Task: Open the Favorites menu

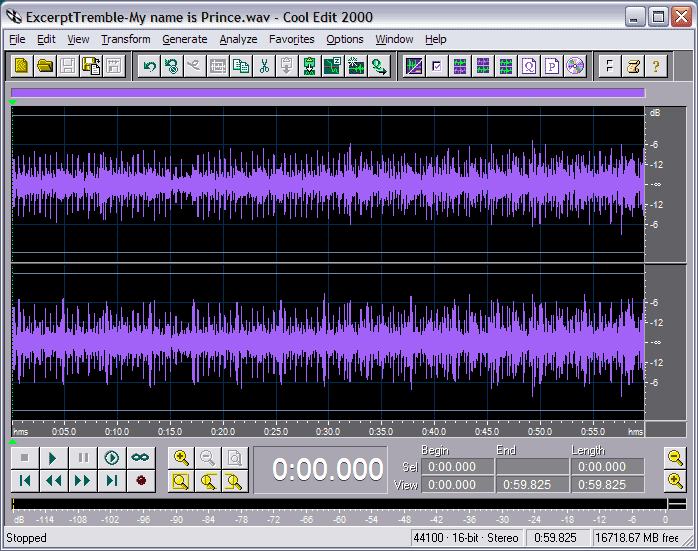Action: click(292, 40)
